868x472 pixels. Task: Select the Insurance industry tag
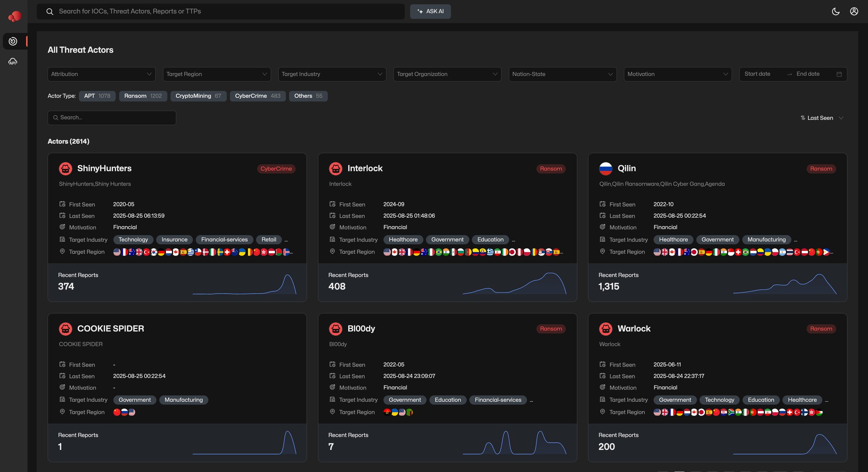174,239
